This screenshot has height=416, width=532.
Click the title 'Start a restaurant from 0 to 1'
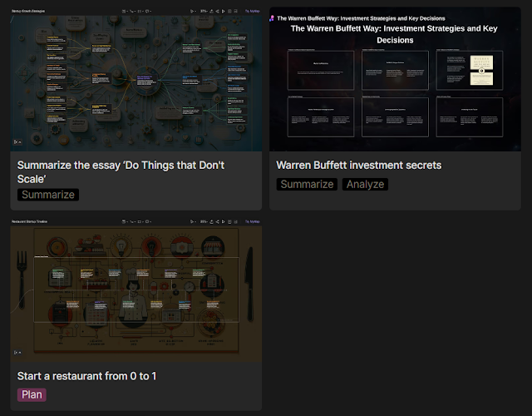pyautogui.click(x=86, y=376)
